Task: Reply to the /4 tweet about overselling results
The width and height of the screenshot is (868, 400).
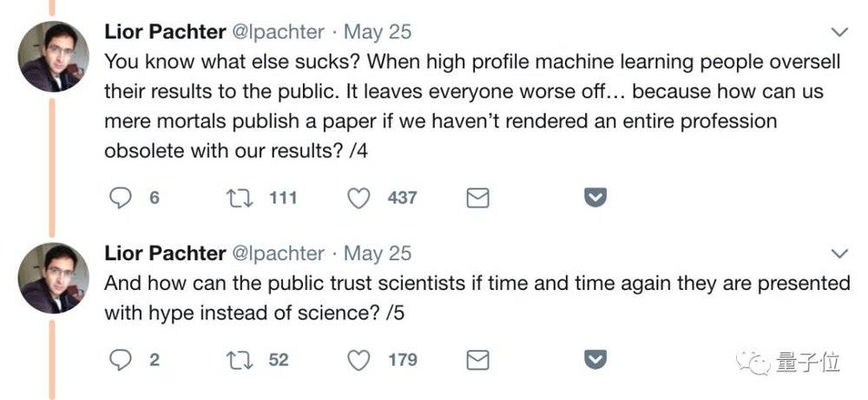Action: pos(120,198)
